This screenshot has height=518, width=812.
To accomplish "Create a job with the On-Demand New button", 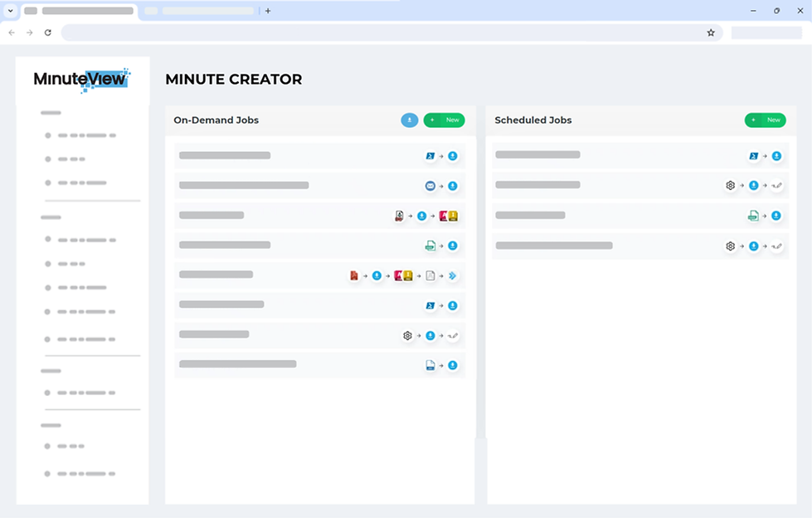I will point(445,120).
